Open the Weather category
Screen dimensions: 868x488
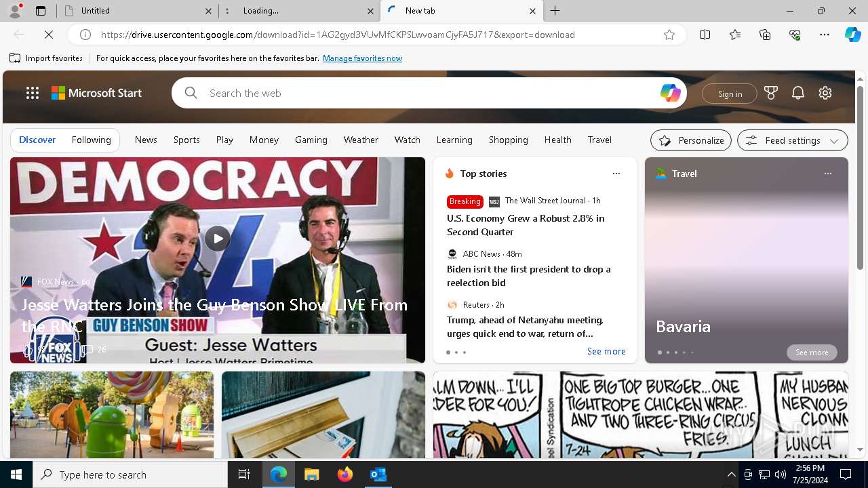pyautogui.click(x=361, y=140)
